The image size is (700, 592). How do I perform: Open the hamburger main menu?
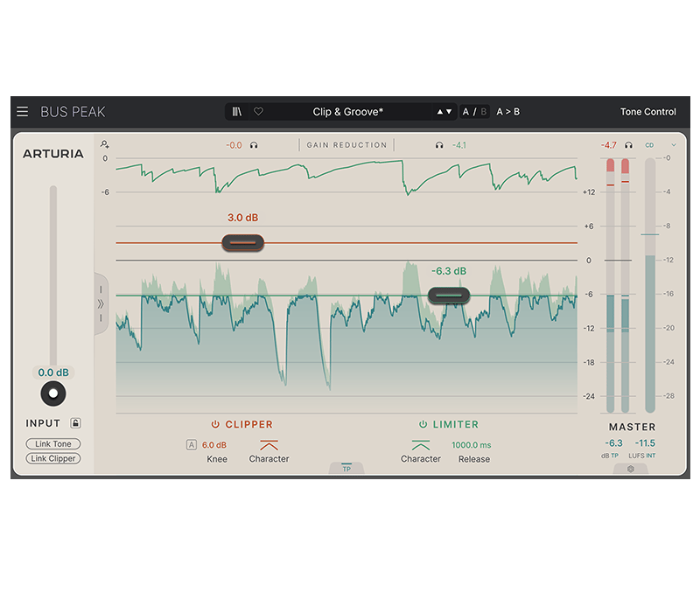point(23,112)
